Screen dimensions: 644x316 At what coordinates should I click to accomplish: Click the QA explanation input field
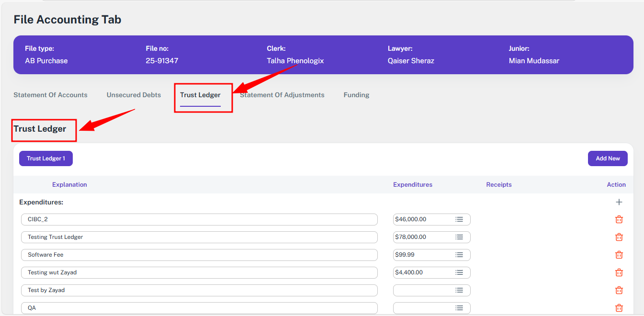199,308
